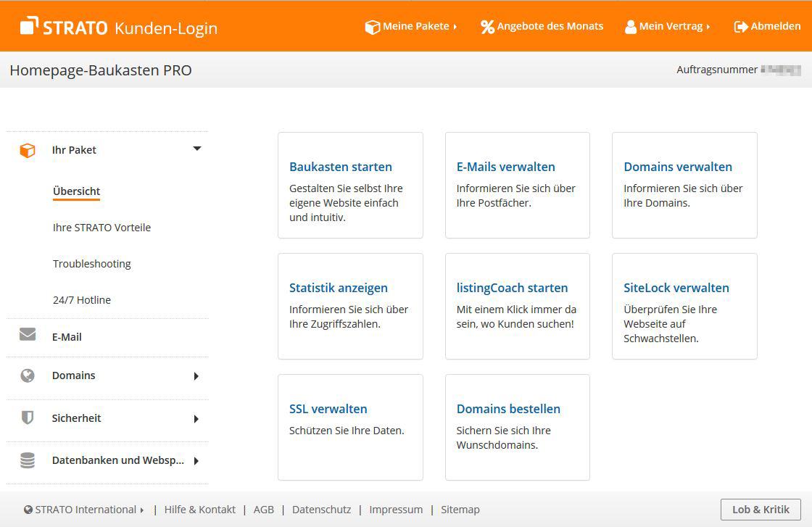Open SiteLock verwalten link

(x=676, y=288)
